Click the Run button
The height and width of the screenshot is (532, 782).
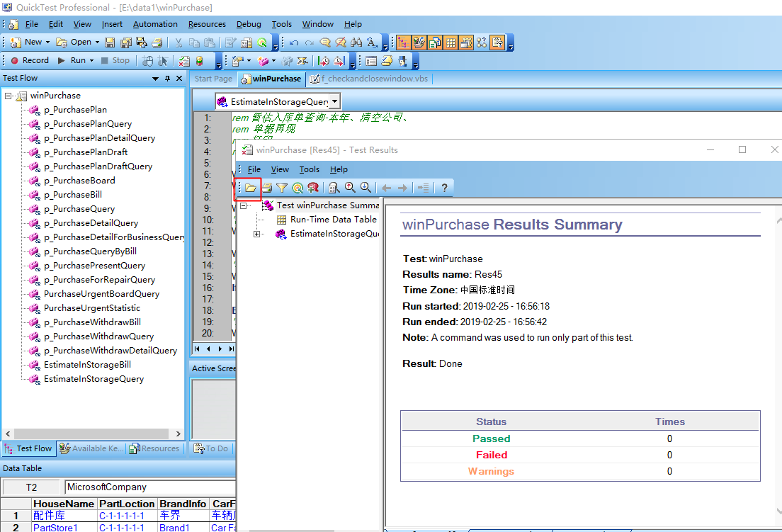coord(72,60)
